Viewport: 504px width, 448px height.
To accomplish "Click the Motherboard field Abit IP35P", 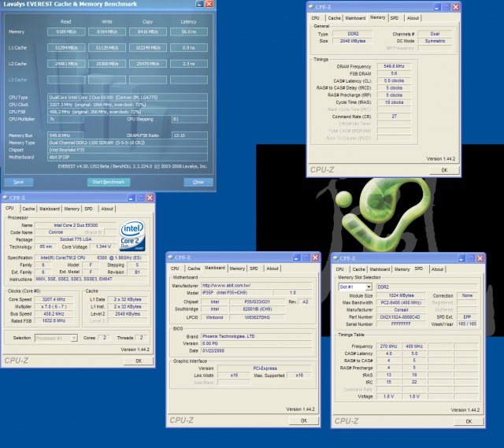I will tap(128, 157).
